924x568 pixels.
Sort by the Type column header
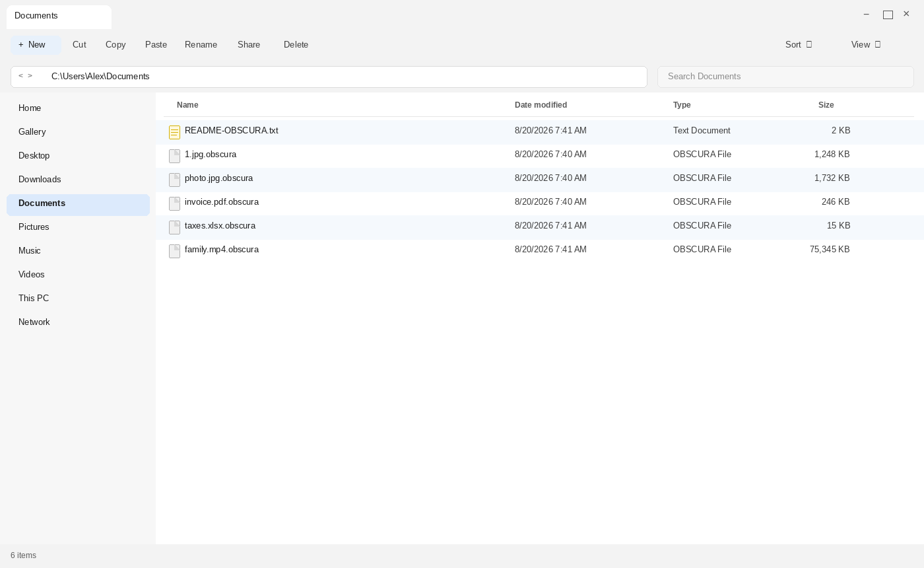682,105
